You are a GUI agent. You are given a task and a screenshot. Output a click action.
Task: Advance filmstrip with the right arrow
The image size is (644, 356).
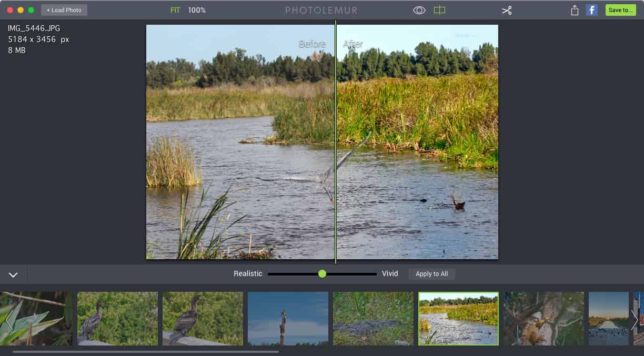tap(635, 319)
